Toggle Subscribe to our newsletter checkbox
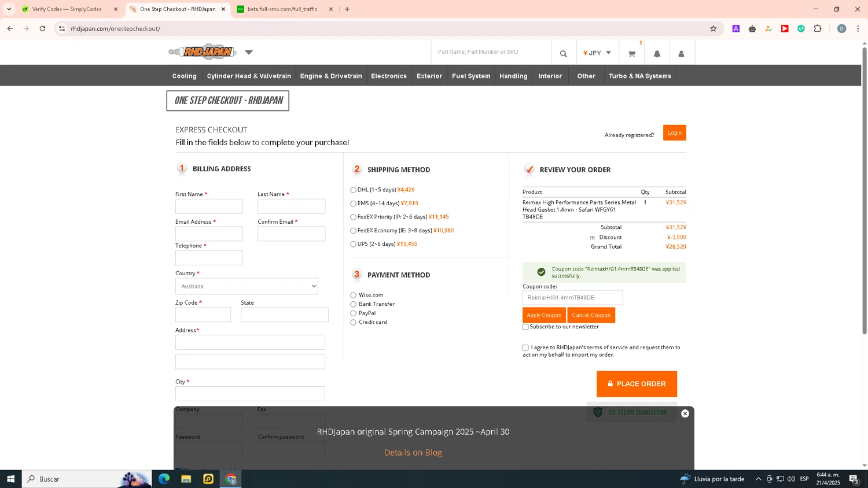Viewport: 868px width, 488px height. [x=525, y=327]
